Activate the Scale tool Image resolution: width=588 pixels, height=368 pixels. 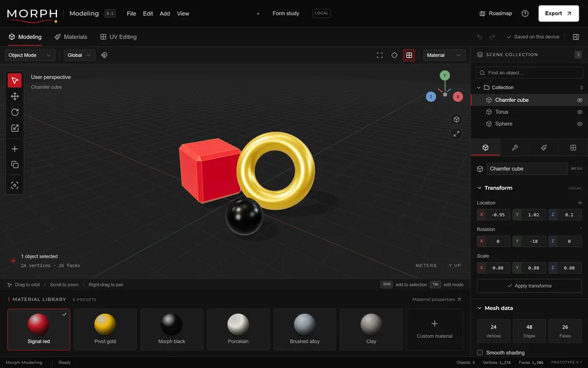click(x=15, y=128)
